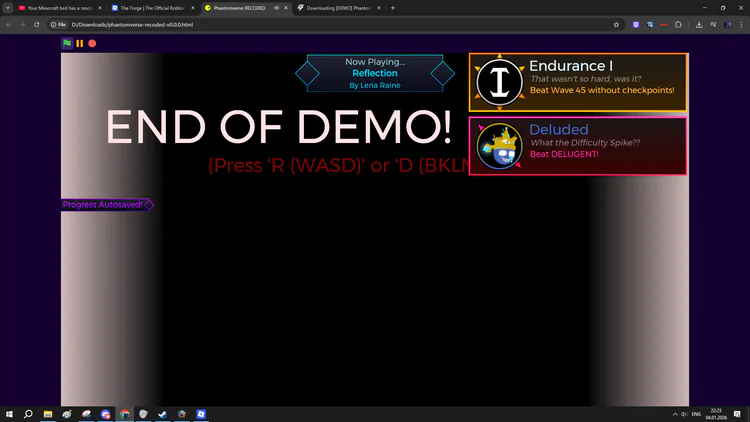The image size is (750, 422).
Task: Click the Progress Autosaved notification
Action: coord(107,205)
